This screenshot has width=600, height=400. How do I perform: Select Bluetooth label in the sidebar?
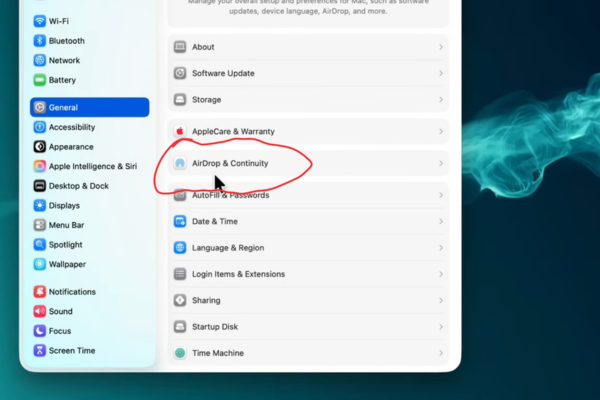pos(67,41)
